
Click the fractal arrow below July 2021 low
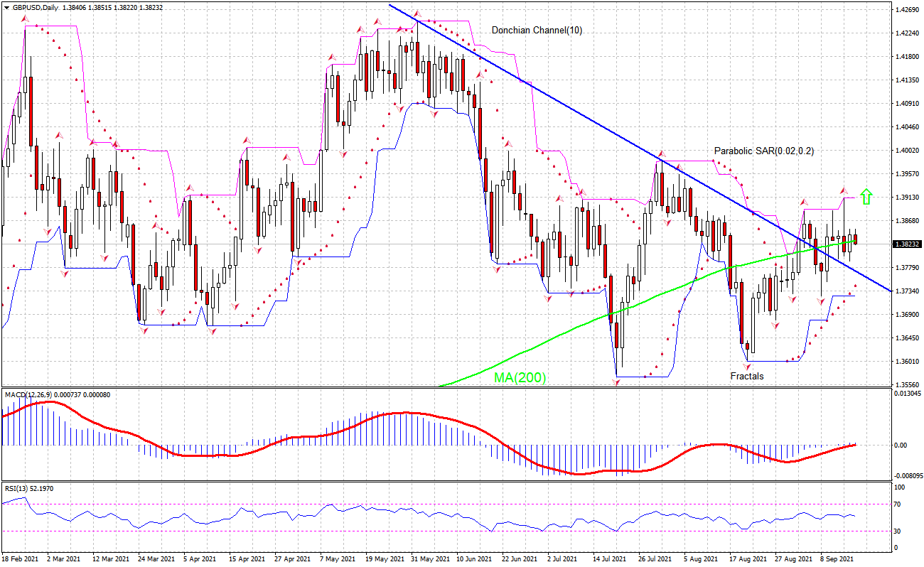pos(616,382)
